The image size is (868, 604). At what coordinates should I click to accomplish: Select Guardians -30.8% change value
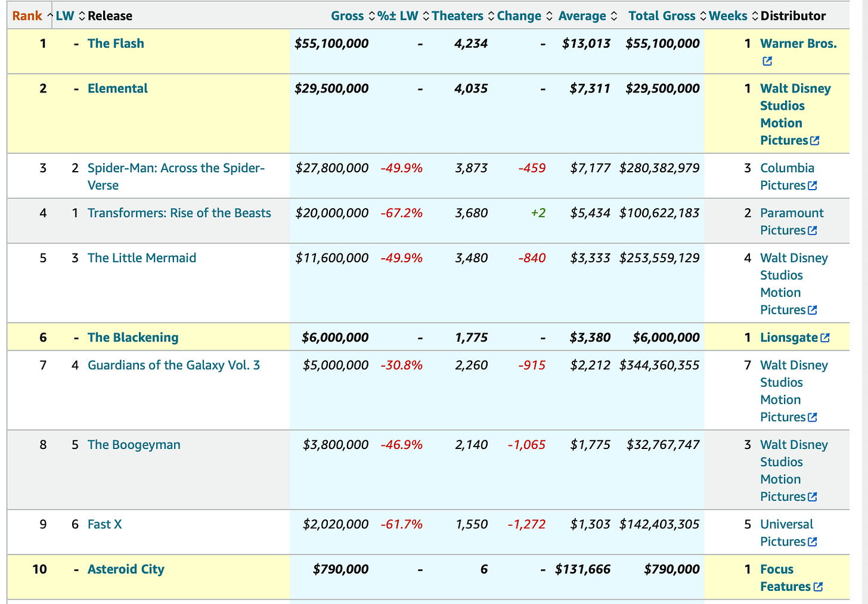coord(401,365)
